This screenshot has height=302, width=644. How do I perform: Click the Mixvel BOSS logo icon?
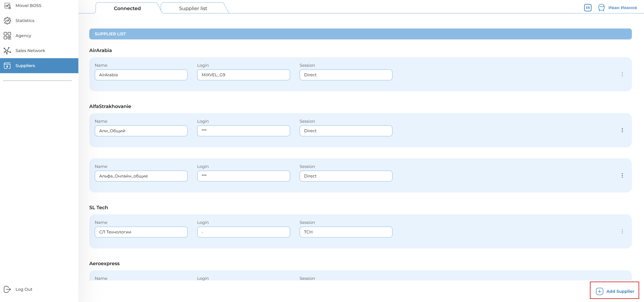click(x=8, y=6)
